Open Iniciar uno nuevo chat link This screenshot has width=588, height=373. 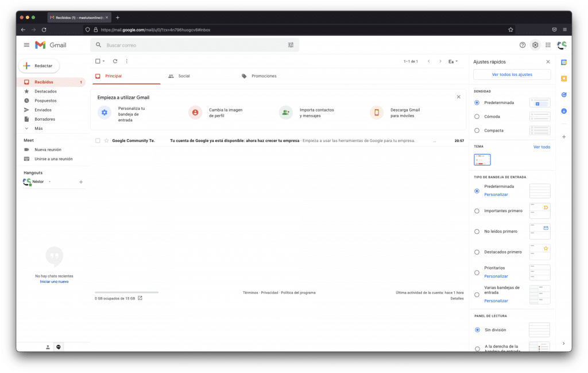[x=54, y=282]
